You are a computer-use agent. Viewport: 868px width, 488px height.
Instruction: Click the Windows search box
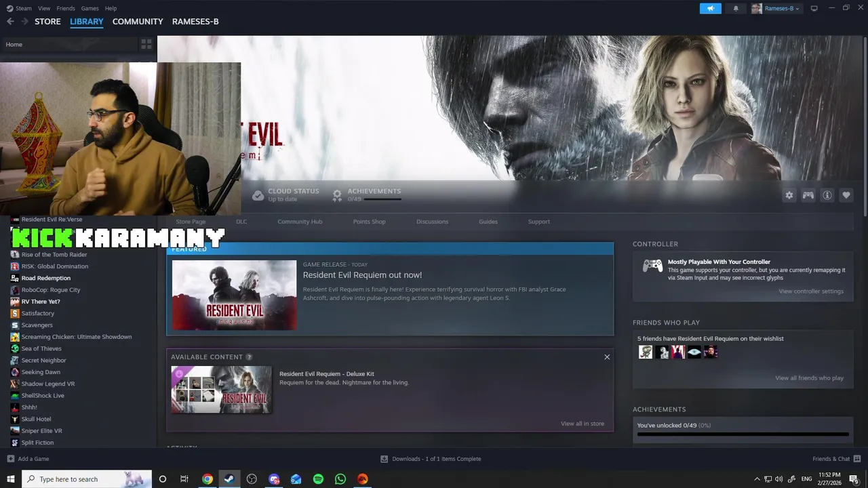[87, 479]
